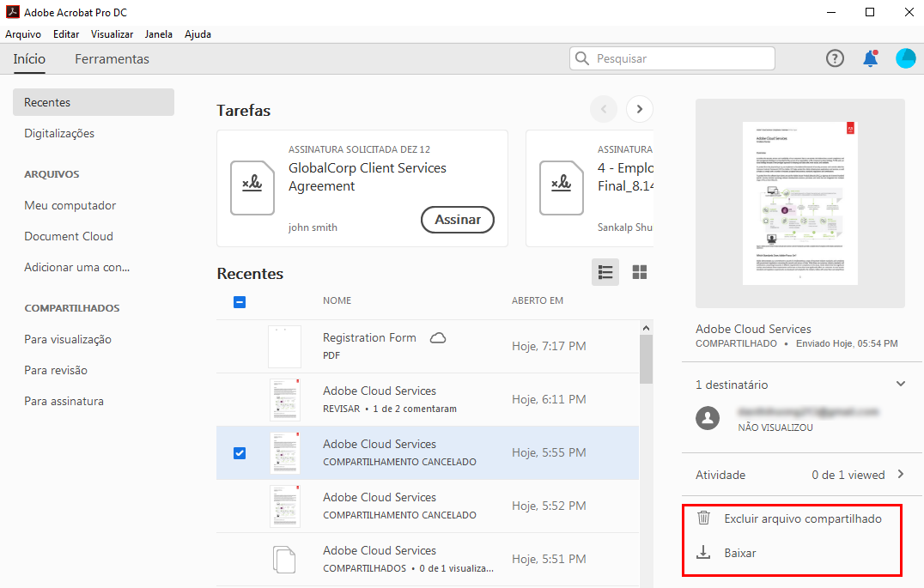Open the Janela menu
Screen dimensions: 924x588
[159, 34]
